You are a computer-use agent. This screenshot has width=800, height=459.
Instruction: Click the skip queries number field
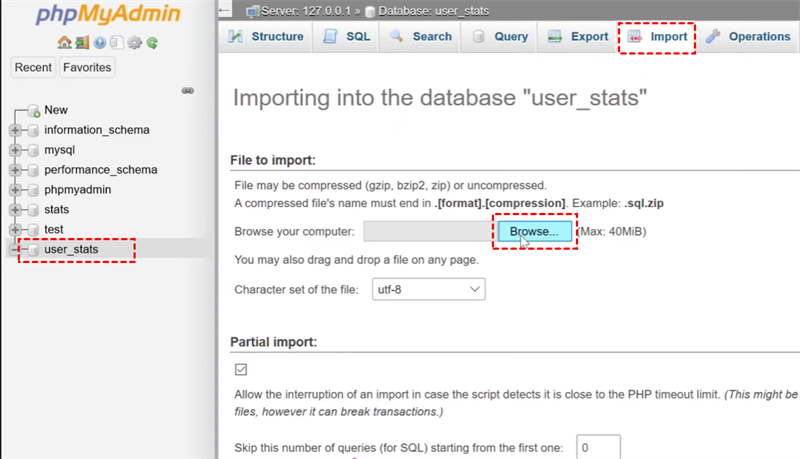[598, 447]
